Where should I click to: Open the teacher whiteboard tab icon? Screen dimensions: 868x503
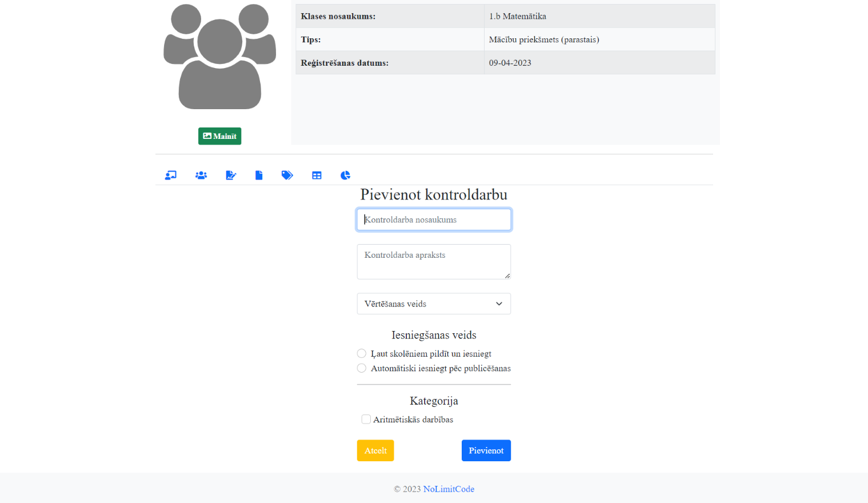click(x=170, y=175)
